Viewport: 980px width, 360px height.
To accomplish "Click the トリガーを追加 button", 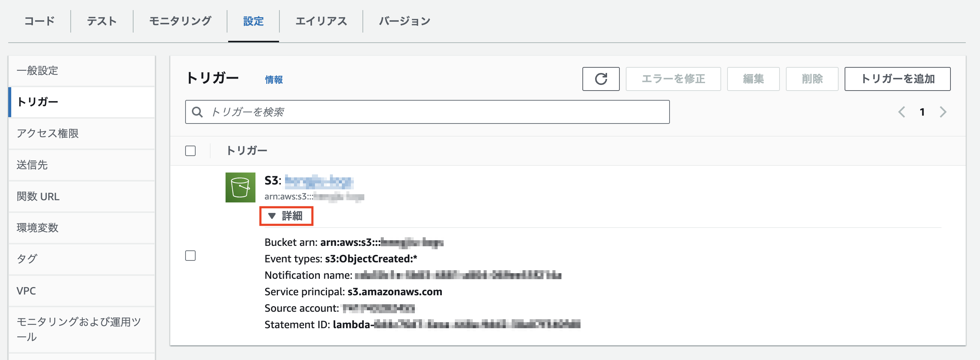I will tap(897, 79).
